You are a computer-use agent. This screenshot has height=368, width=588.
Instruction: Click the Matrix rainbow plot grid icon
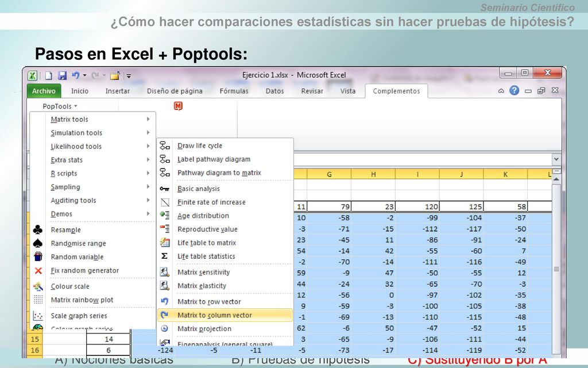[x=38, y=300]
